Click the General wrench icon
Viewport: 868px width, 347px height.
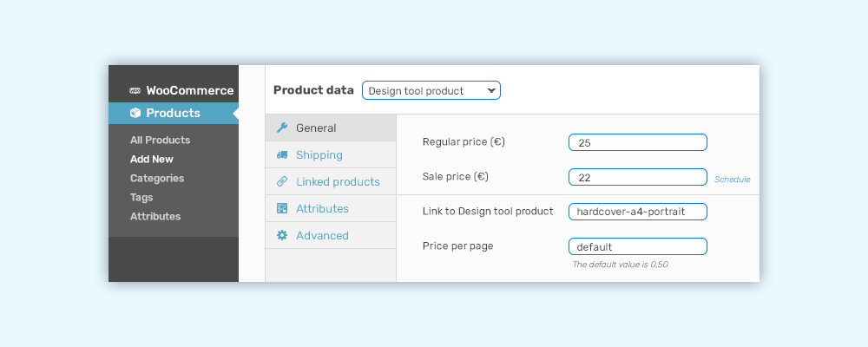pos(282,128)
